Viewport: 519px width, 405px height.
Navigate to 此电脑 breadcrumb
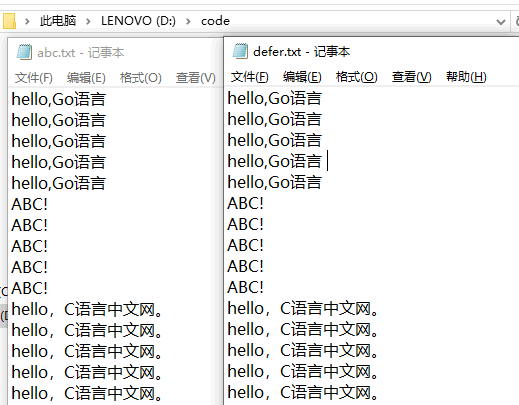point(58,21)
